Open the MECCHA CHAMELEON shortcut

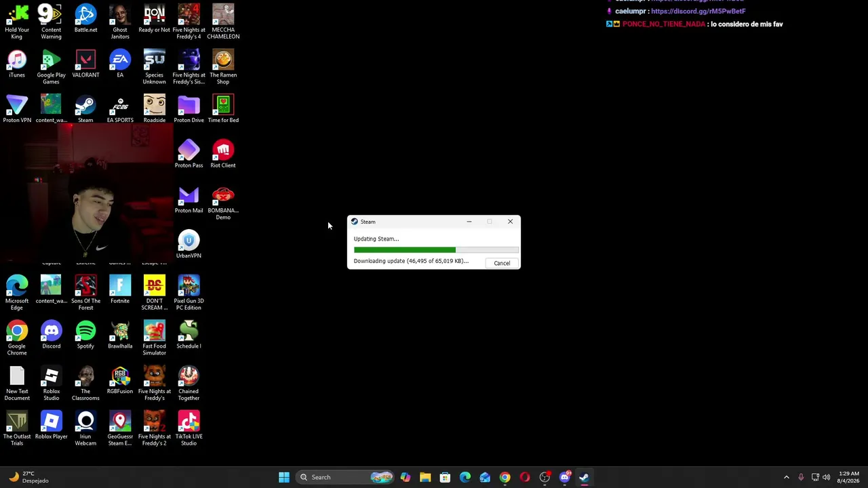(223, 22)
